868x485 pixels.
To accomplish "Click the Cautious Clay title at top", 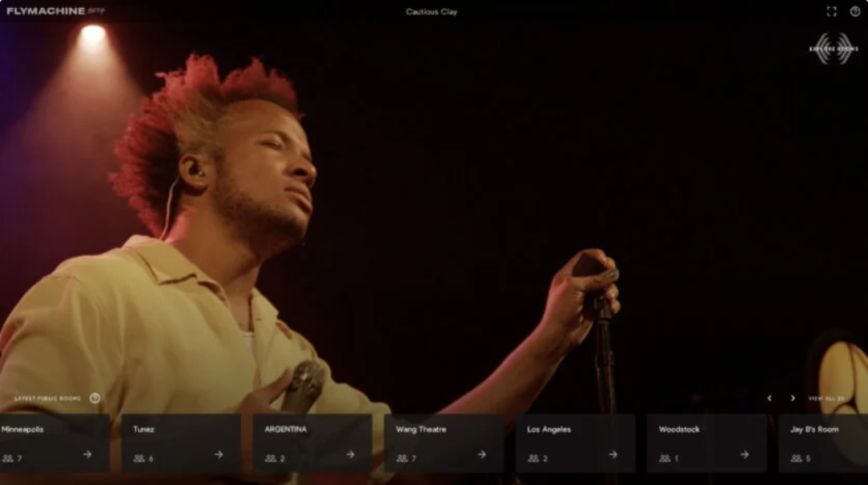I will [432, 11].
